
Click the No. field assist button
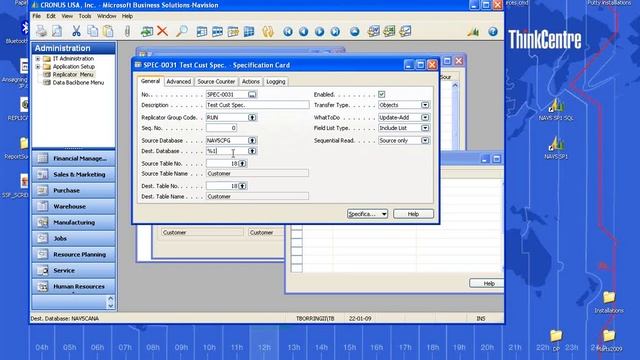point(252,94)
